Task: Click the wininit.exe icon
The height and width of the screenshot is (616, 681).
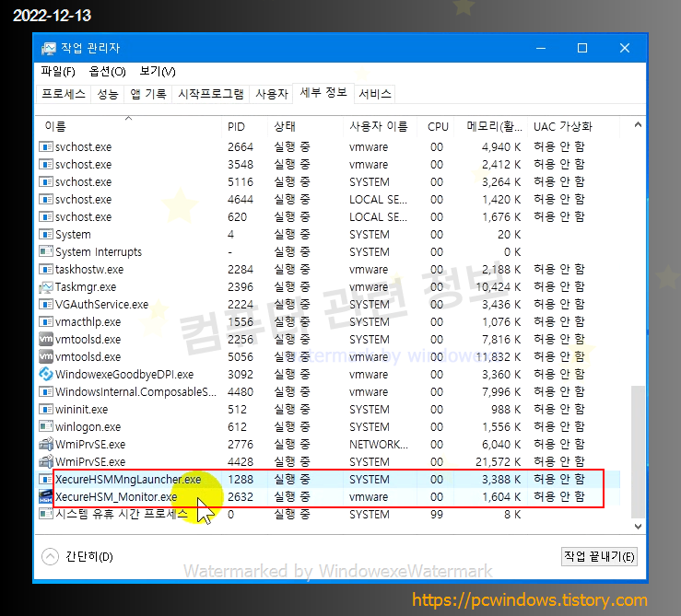Action: pyautogui.click(x=45, y=410)
